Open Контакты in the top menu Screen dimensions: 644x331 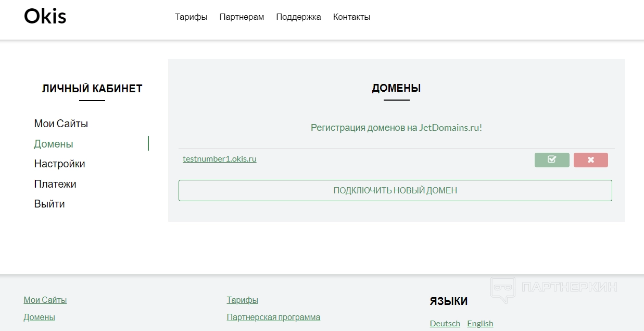(351, 17)
